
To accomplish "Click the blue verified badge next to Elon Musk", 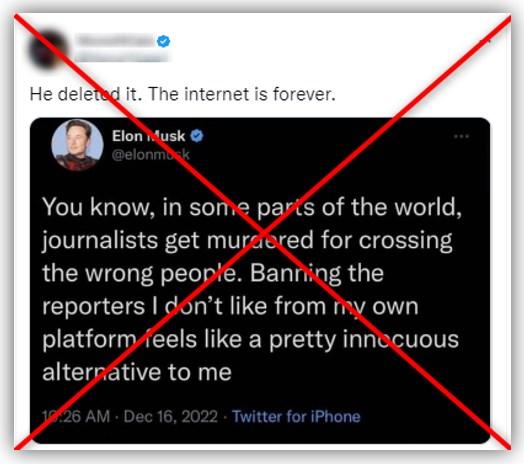I will (x=197, y=136).
